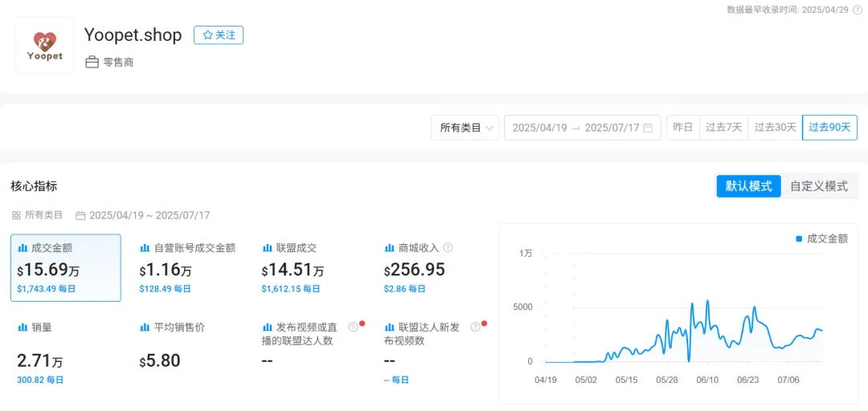Select the 联盟成交 metric card

tap(310, 268)
